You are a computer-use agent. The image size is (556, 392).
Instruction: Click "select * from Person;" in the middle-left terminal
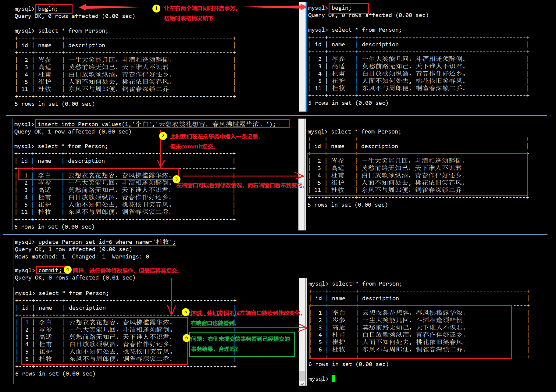pos(73,146)
